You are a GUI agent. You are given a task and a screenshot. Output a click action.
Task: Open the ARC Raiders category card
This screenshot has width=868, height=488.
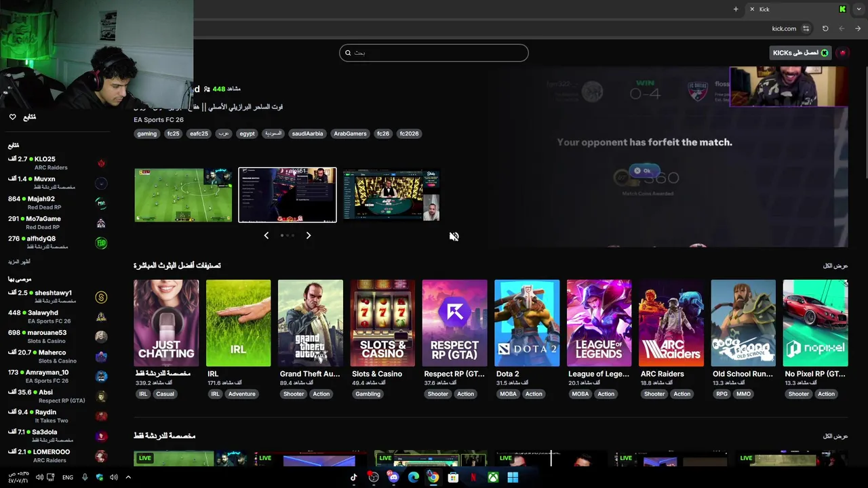click(x=671, y=323)
